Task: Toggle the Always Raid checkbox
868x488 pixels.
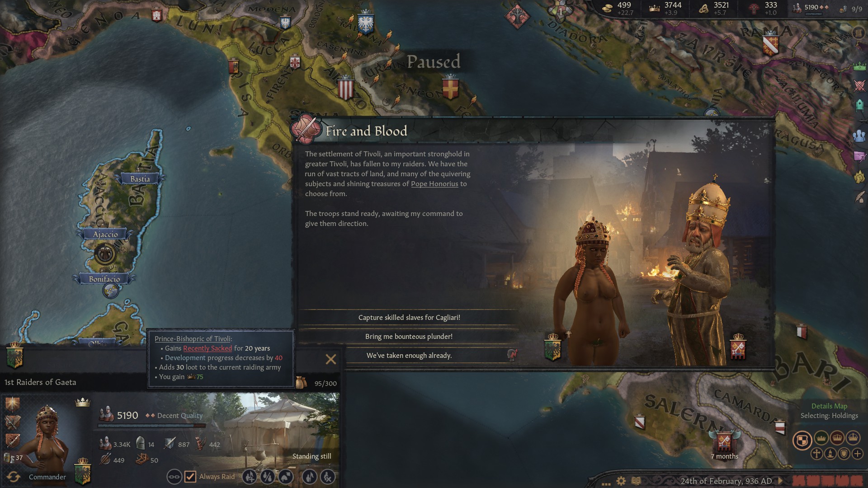Action: 190,477
